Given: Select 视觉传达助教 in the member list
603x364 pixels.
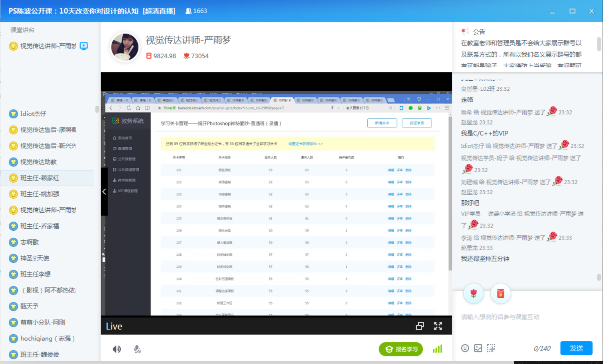Looking at the screenshot, I should pos(39,162).
